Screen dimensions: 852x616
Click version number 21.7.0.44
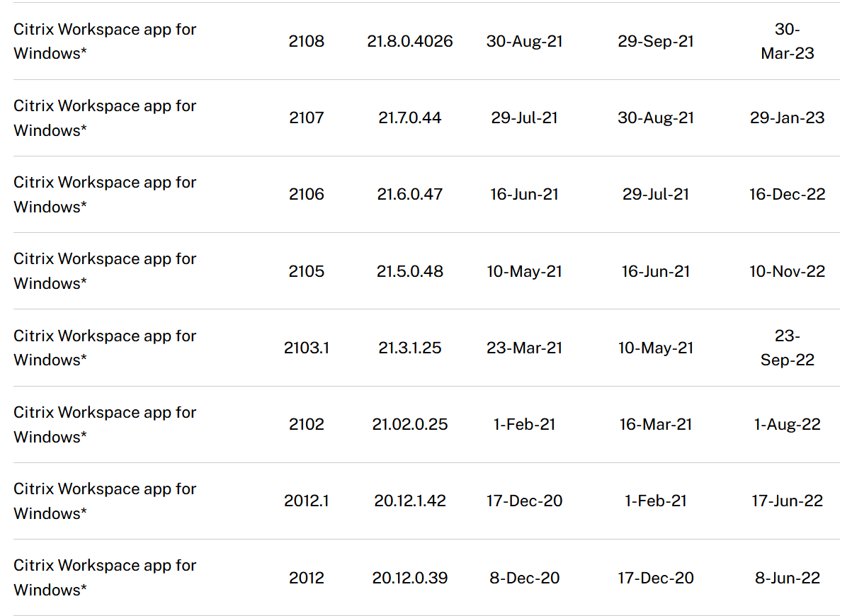(410, 118)
